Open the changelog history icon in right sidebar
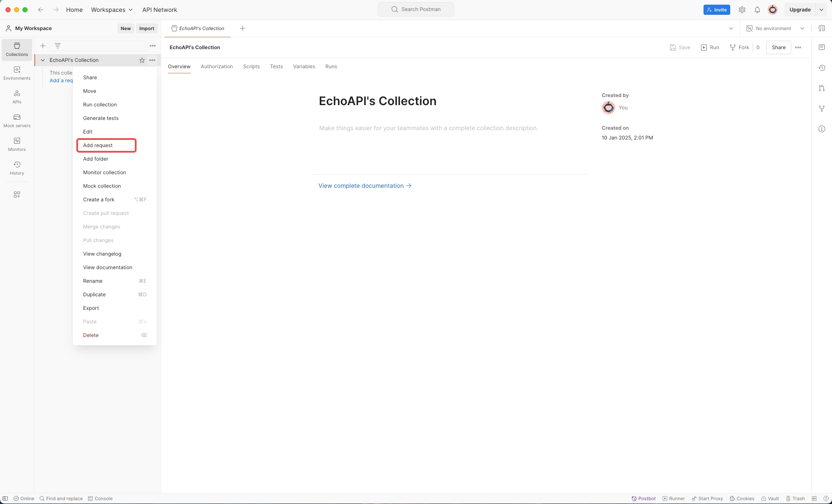 click(x=822, y=68)
